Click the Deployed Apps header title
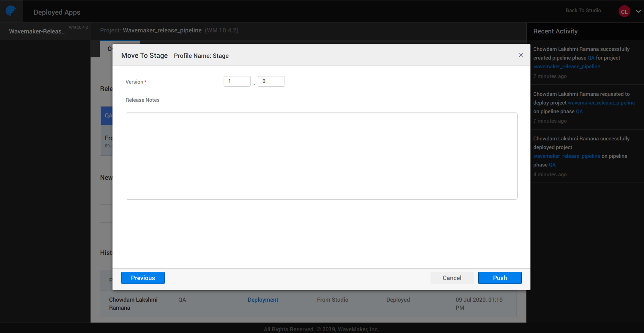Viewport: 644px width, 333px height. (x=57, y=11)
